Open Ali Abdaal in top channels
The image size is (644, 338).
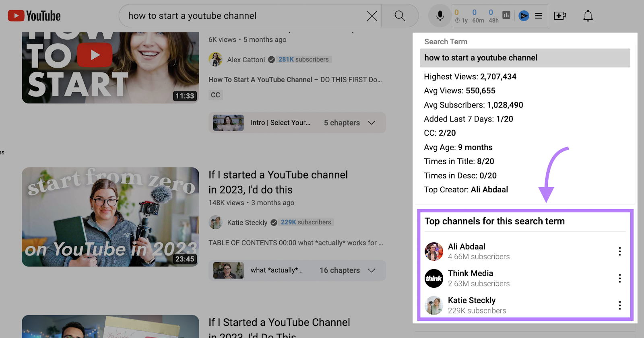pyautogui.click(x=466, y=247)
